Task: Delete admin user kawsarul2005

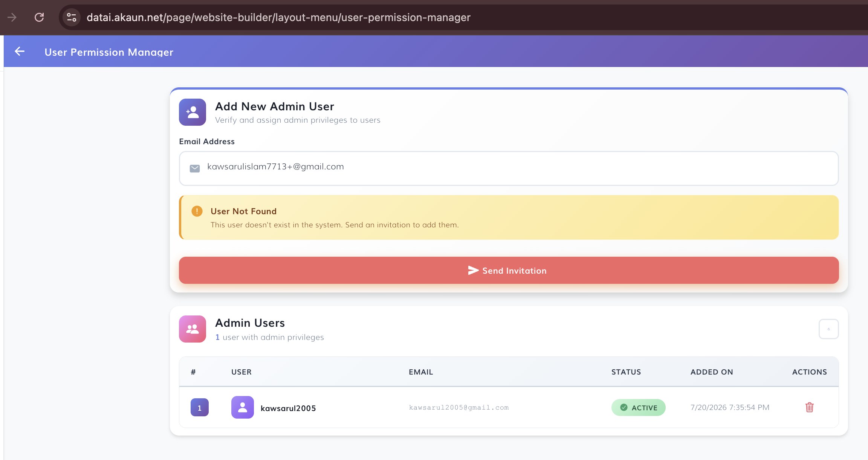Action: (x=810, y=407)
